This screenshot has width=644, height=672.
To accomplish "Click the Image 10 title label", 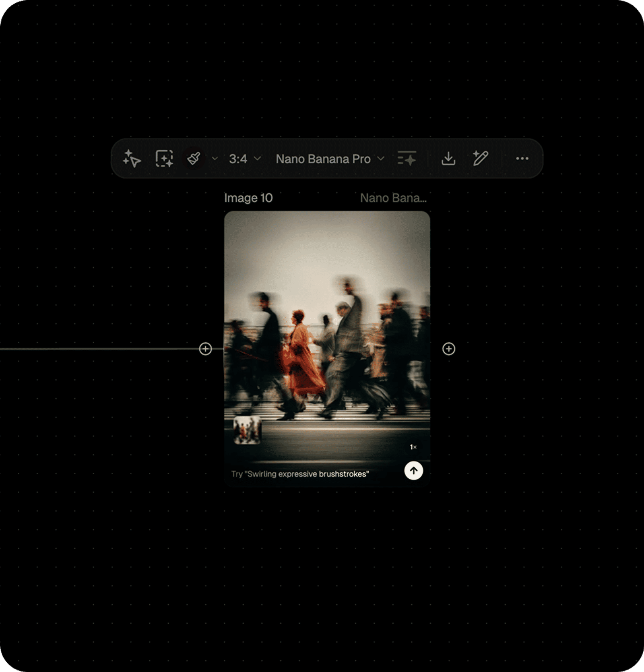I will pos(248,198).
